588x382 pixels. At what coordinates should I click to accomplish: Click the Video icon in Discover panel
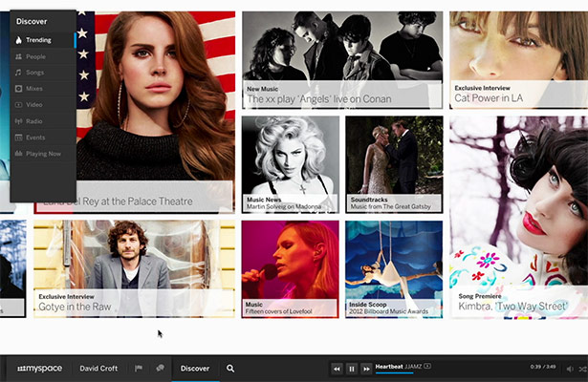[18, 105]
